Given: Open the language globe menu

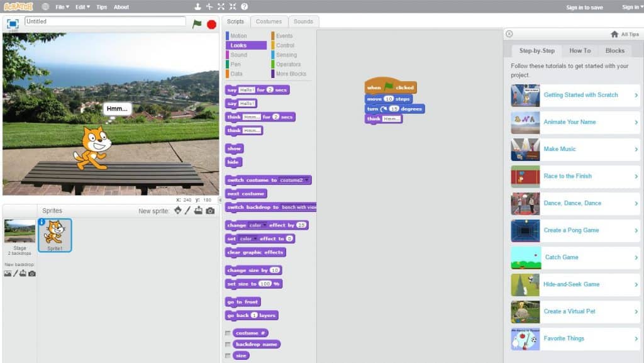Looking at the screenshot, I should coord(45,6).
